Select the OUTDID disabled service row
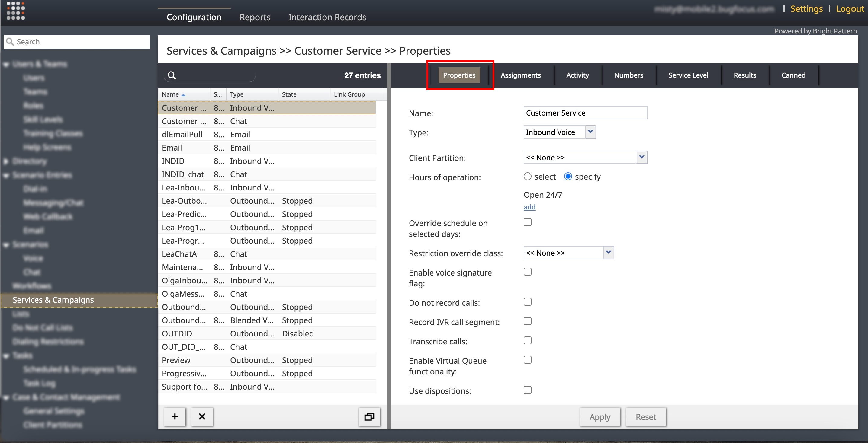 click(x=267, y=333)
